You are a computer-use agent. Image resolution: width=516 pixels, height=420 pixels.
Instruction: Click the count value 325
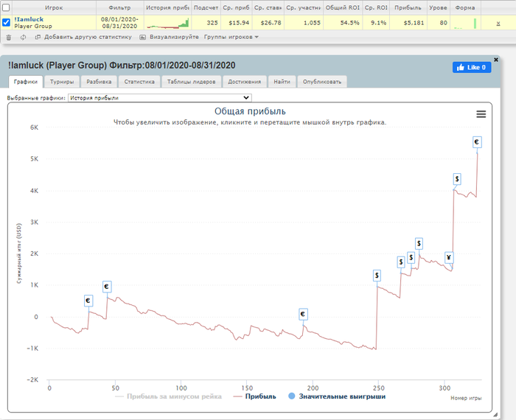212,23
